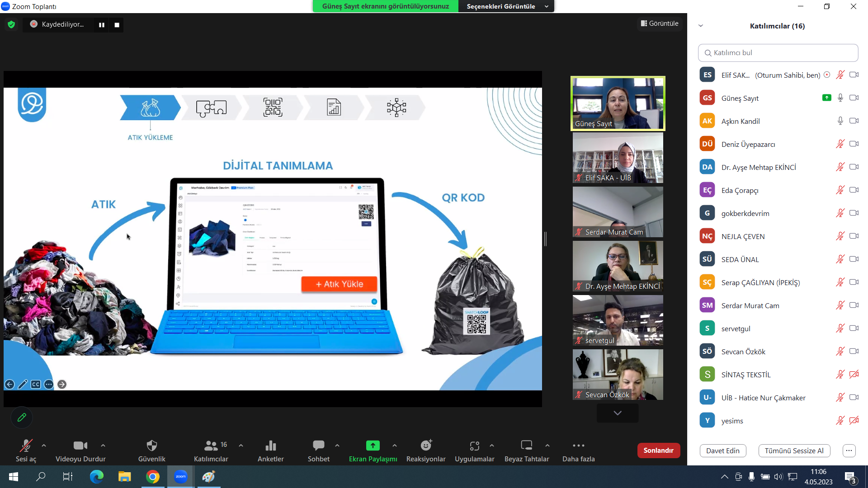Click the Katılımcı bul search field

point(778,53)
